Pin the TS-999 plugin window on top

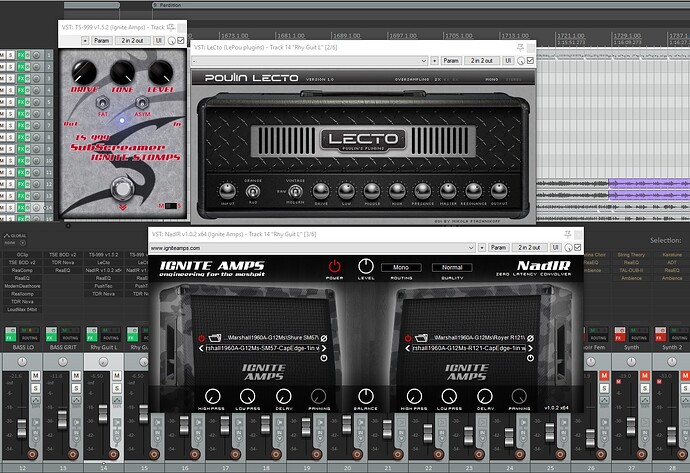click(x=171, y=27)
